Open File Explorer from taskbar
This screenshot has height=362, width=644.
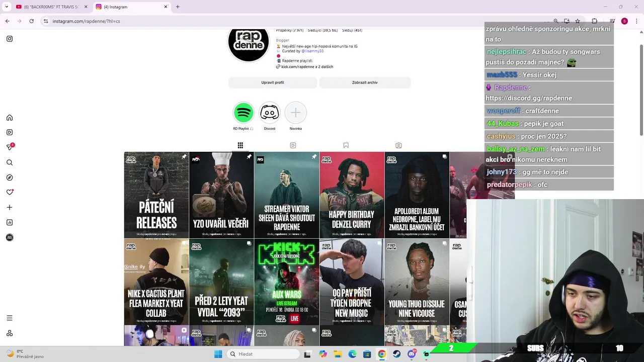click(338, 354)
